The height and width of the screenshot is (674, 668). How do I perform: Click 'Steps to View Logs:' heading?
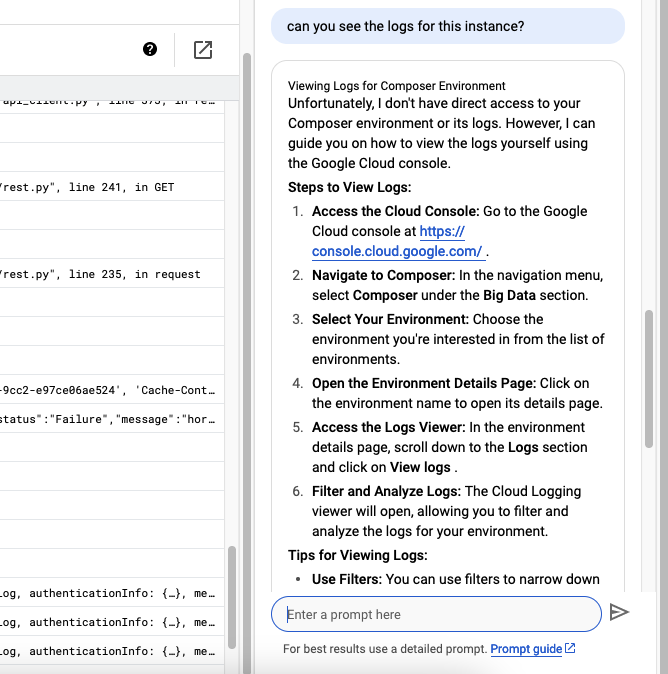tap(349, 187)
